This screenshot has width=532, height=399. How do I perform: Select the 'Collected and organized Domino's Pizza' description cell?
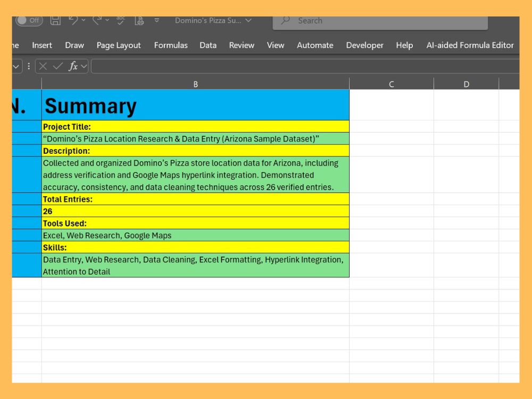195,174
